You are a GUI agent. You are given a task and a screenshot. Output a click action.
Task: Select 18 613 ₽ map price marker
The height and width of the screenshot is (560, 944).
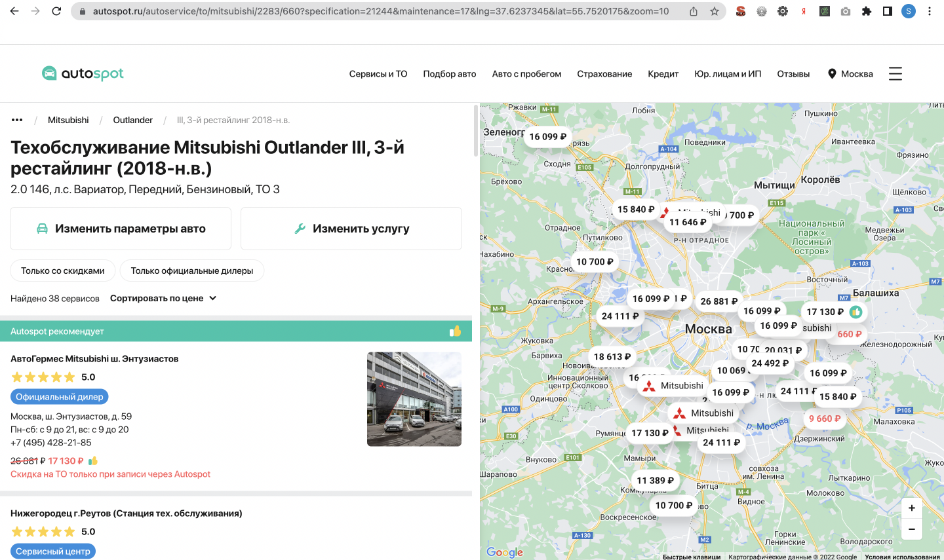[x=612, y=356]
